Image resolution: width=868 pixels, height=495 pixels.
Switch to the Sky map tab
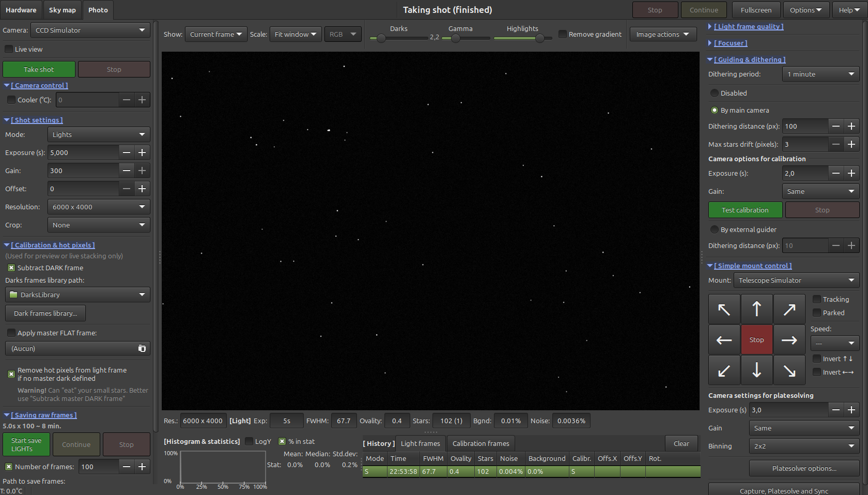click(63, 10)
